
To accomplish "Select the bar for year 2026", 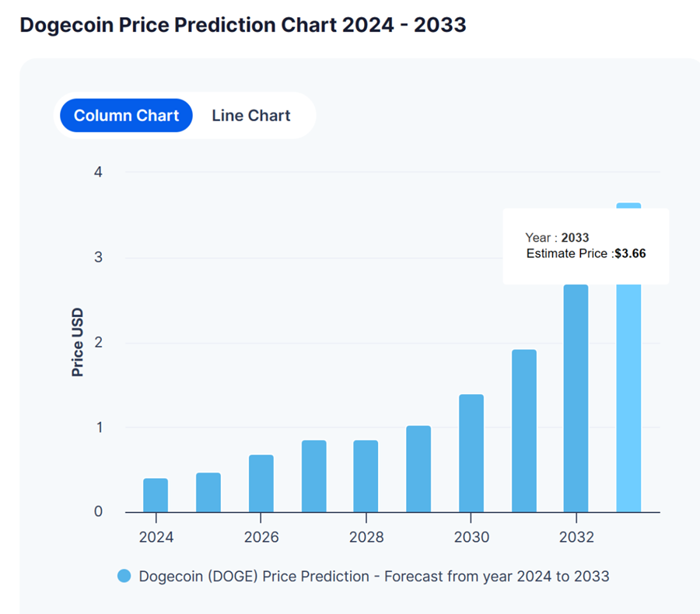I will pyautogui.click(x=261, y=483).
